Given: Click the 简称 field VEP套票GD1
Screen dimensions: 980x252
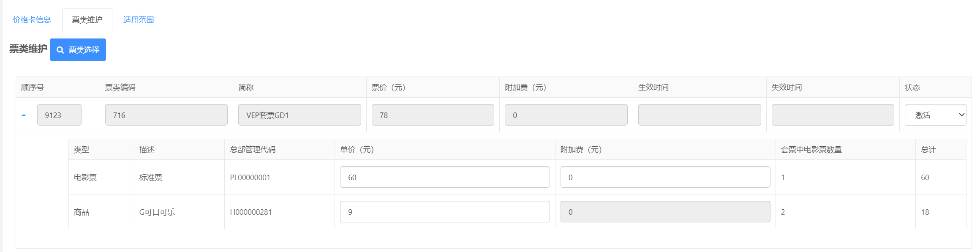Looking at the screenshot, I should coord(299,115).
